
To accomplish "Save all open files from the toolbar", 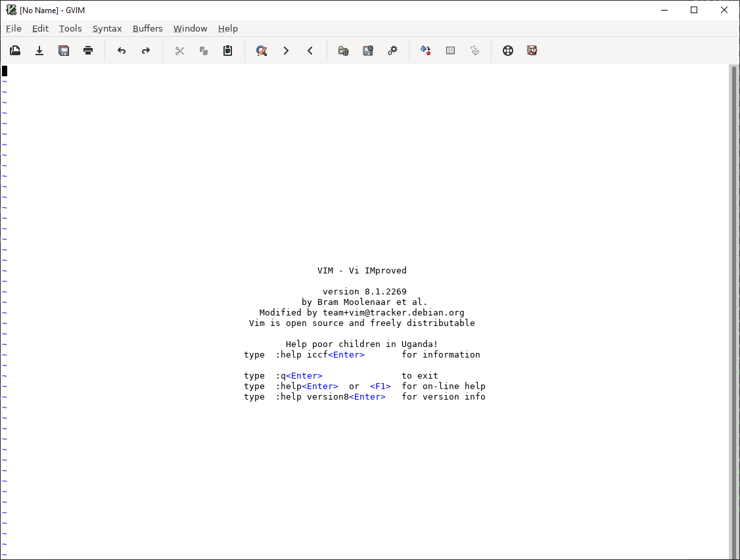I will pyautogui.click(x=64, y=51).
